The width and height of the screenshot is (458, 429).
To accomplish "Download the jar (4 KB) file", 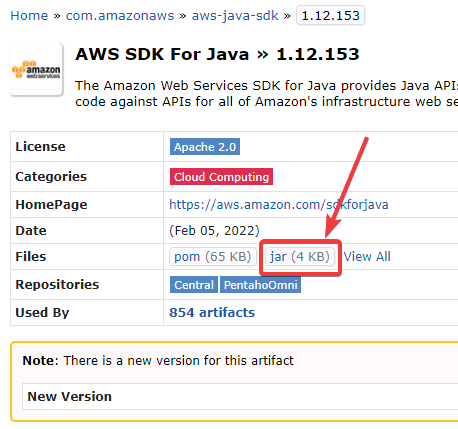I will [300, 257].
